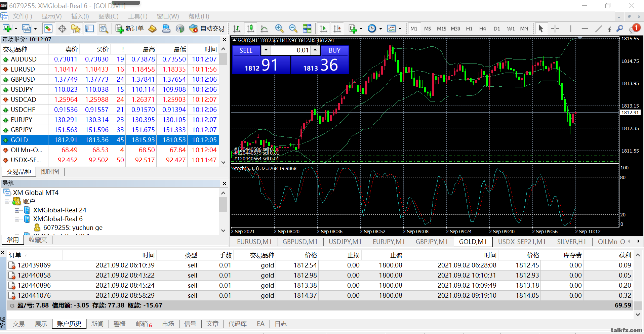This screenshot has height=334, width=644.
Task: Open the chat notification bubble icon
Action: click(635, 29)
